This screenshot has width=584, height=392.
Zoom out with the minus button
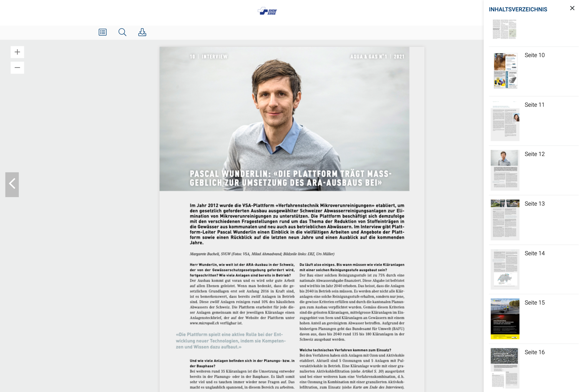(x=17, y=68)
